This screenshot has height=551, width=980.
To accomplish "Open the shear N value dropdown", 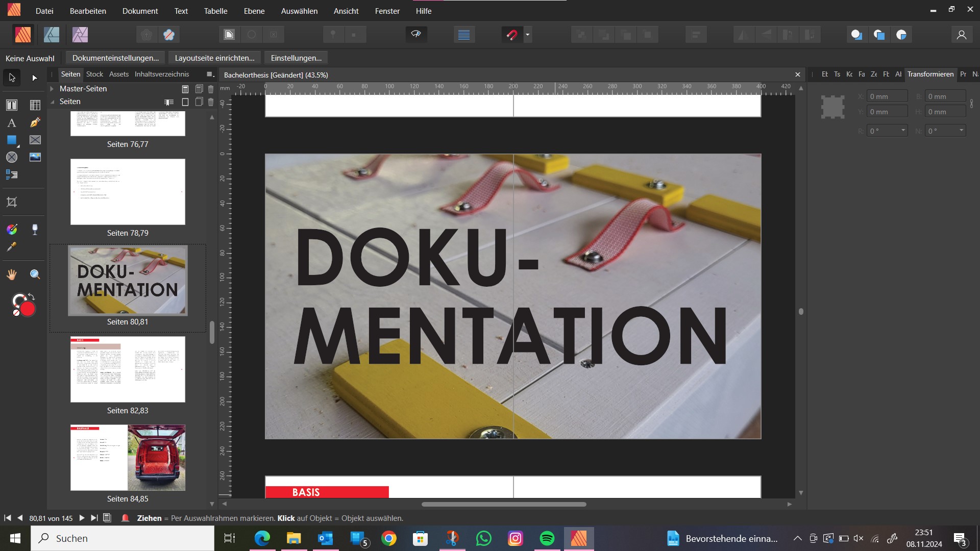I will click(x=961, y=131).
